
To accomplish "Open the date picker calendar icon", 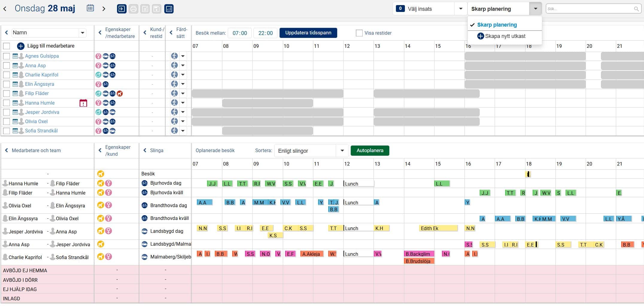I will (x=90, y=8).
